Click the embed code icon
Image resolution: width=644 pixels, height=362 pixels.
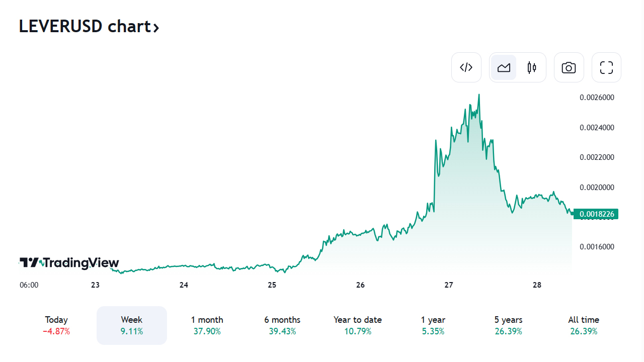point(466,67)
